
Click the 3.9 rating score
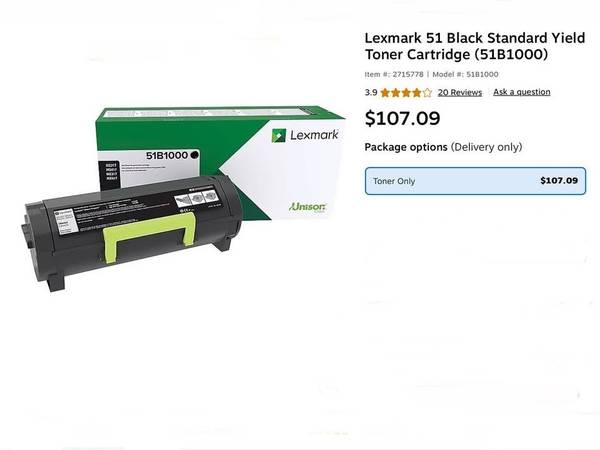coord(371,92)
